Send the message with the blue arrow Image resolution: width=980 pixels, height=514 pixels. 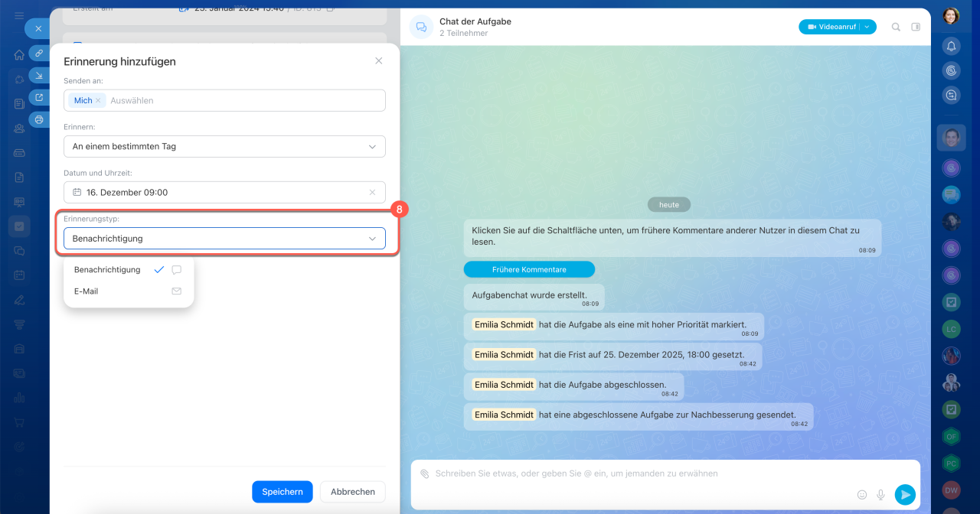pyautogui.click(x=905, y=495)
